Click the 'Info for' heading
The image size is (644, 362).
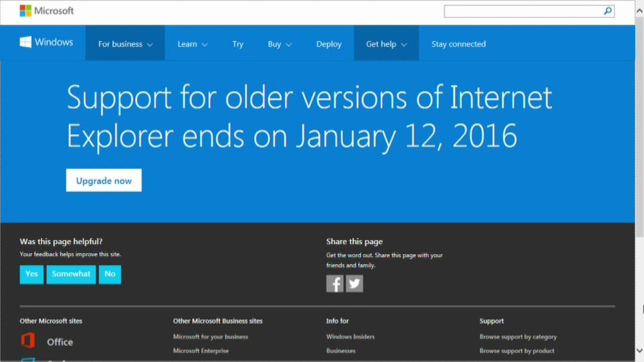(x=337, y=321)
